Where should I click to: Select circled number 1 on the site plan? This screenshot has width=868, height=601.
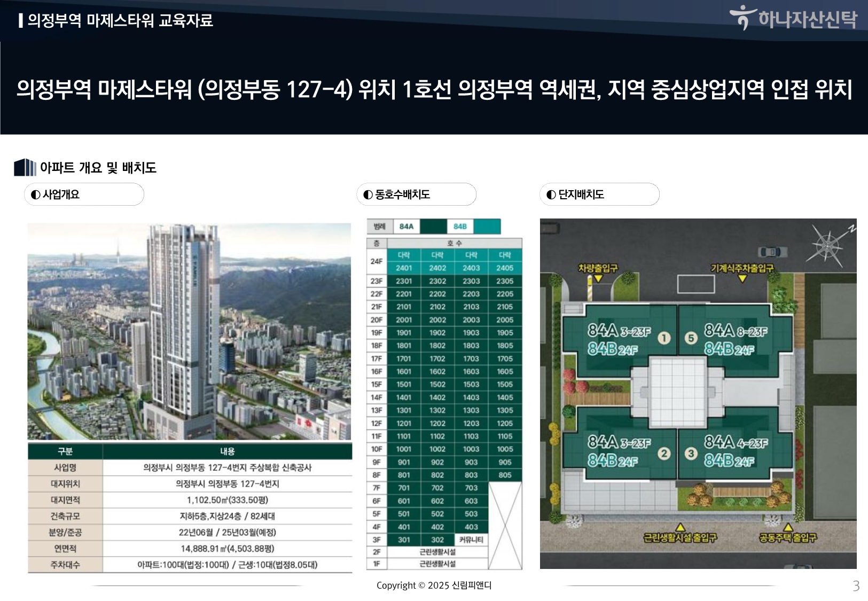click(x=664, y=338)
